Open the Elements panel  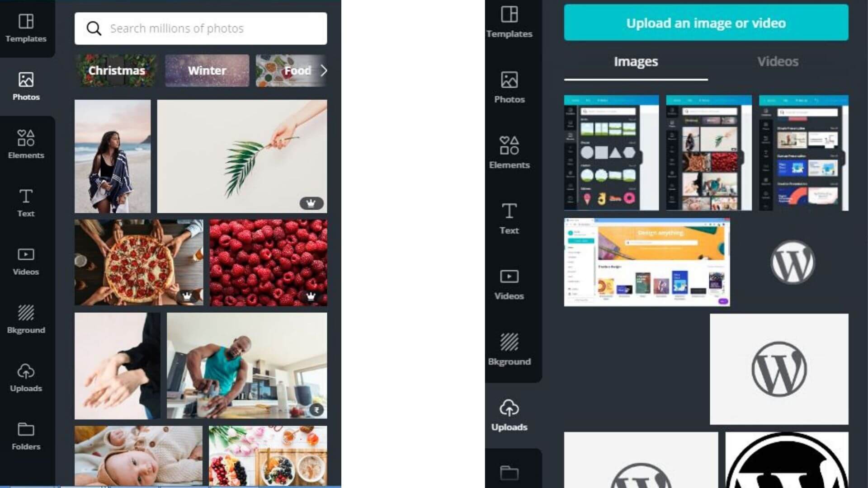[x=26, y=143]
